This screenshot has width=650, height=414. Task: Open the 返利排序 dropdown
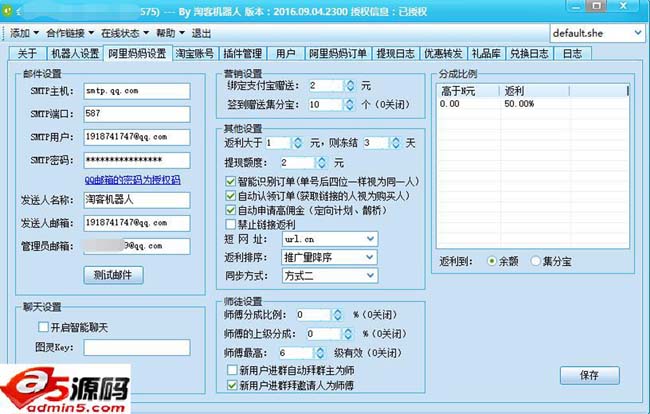pos(330,257)
